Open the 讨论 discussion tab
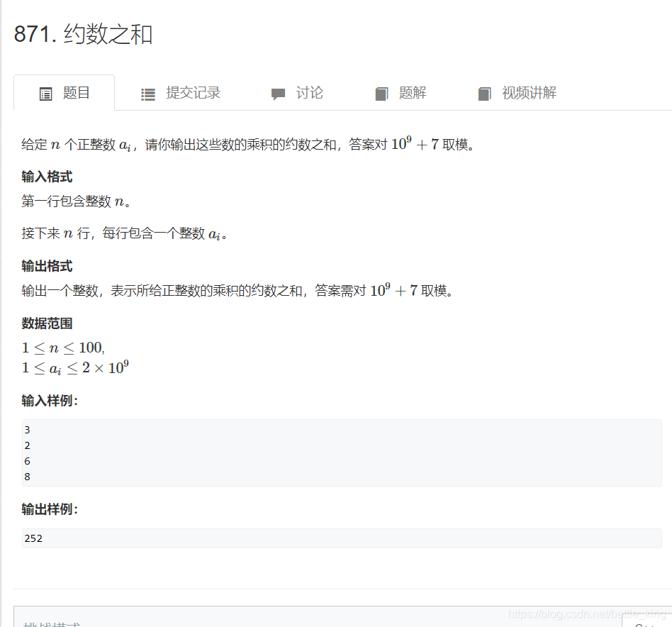This screenshot has width=672, height=627. click(x=297, y=93)
